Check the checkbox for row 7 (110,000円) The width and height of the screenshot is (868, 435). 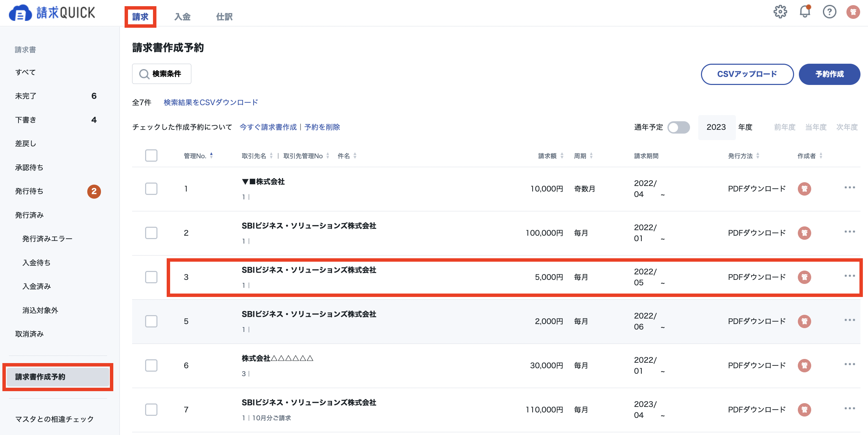point(151,410)
